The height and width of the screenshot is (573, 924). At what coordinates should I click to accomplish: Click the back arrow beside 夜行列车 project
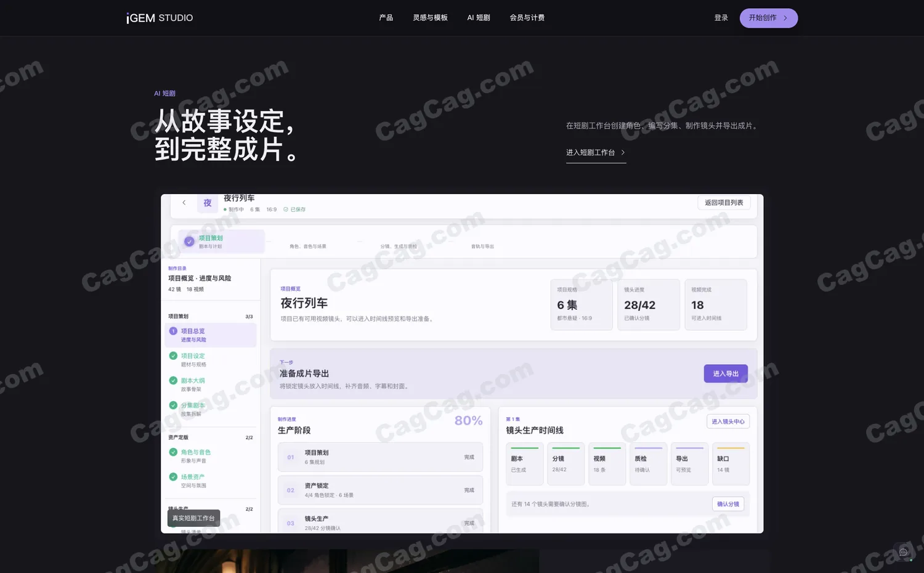coord(184,203)
